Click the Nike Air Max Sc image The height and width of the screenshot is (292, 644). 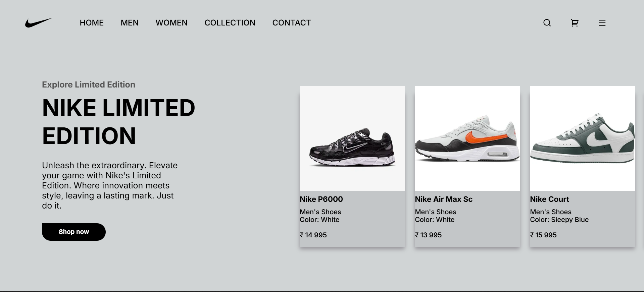pyautogui.click(x=467, y=138)
